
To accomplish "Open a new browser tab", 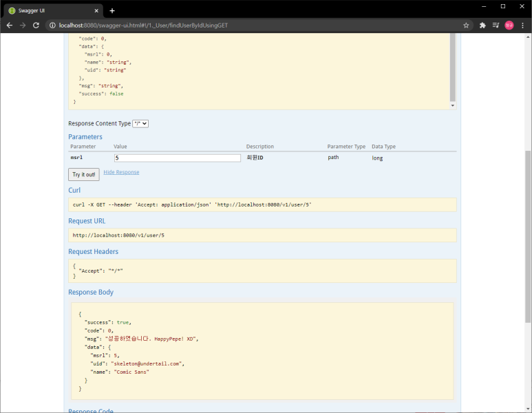I will pyautogui.click(x=112, y=11).
